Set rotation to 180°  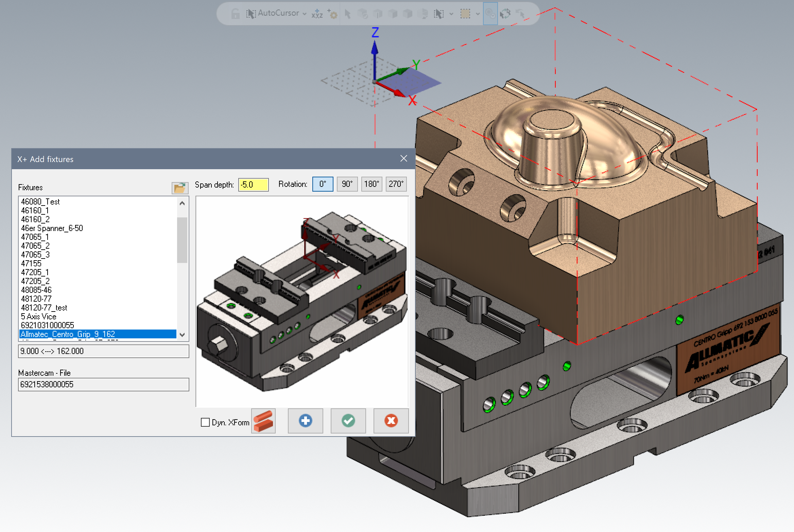[x=372, y=184]
